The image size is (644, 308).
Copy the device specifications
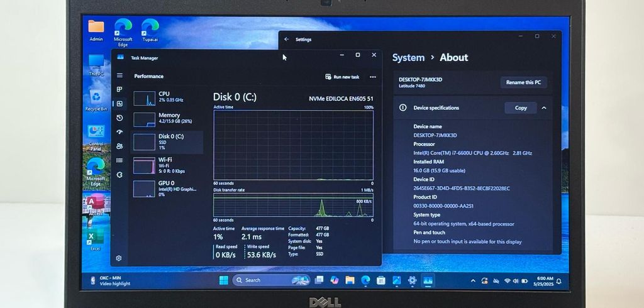point(521,107)
